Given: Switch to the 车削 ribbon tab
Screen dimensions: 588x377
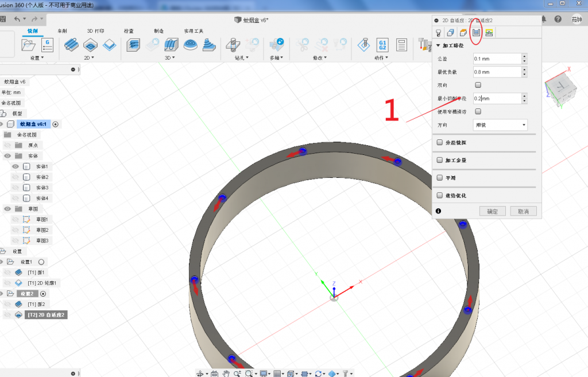Looking at the screenshot, I should (62, 31).
